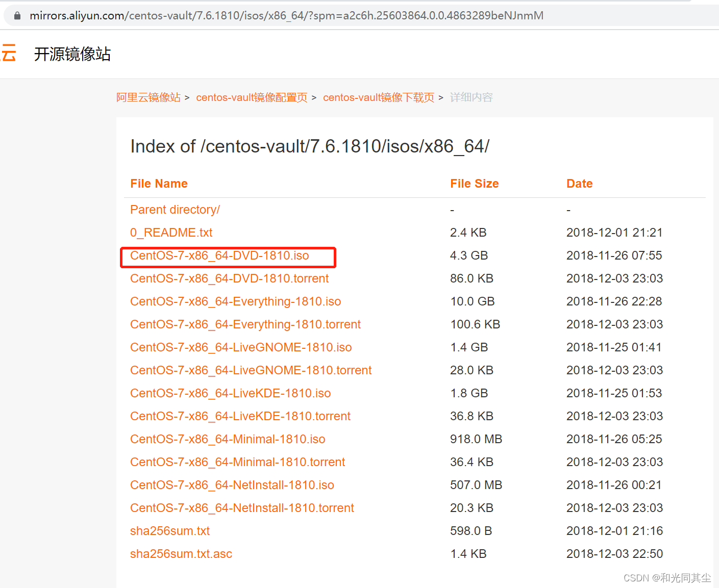Click 详细内容 breadcrumb text
This screenshot has width=719, height=588.
[471, 97]
